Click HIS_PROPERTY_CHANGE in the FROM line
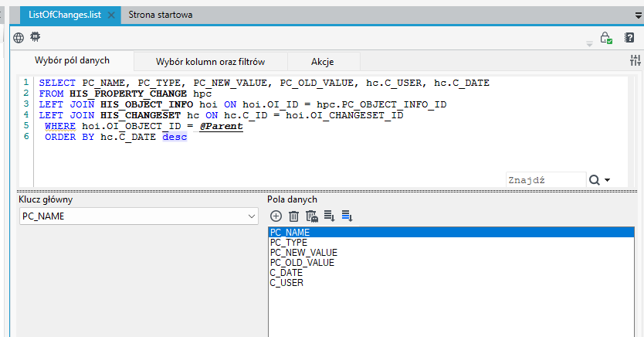This screenshot has width=644, height=337. pyautogui.click(x=128, y=94)
